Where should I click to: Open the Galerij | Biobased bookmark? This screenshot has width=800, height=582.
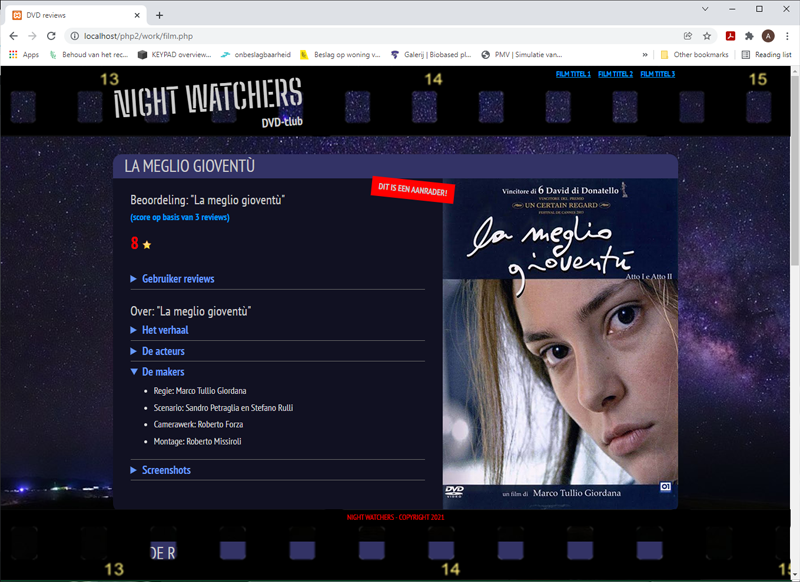(431, 55)
